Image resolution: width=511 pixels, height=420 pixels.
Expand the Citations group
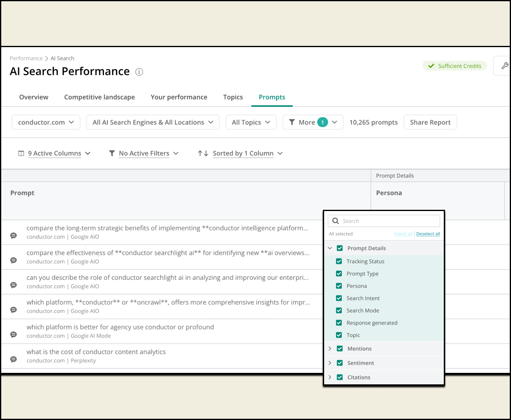[x=330, y=377]
